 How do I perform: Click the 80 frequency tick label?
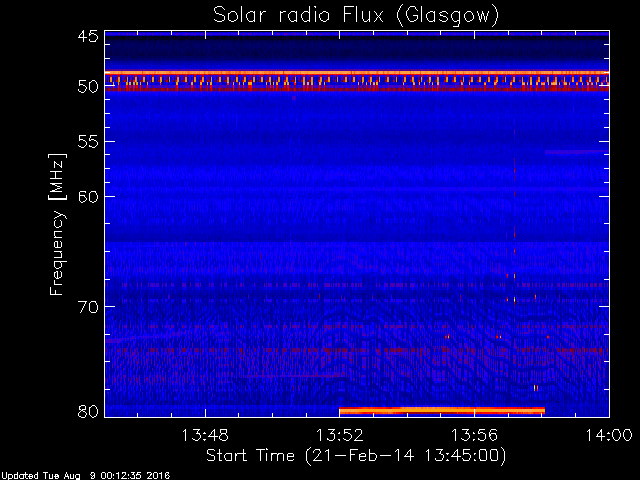point(88,411)
